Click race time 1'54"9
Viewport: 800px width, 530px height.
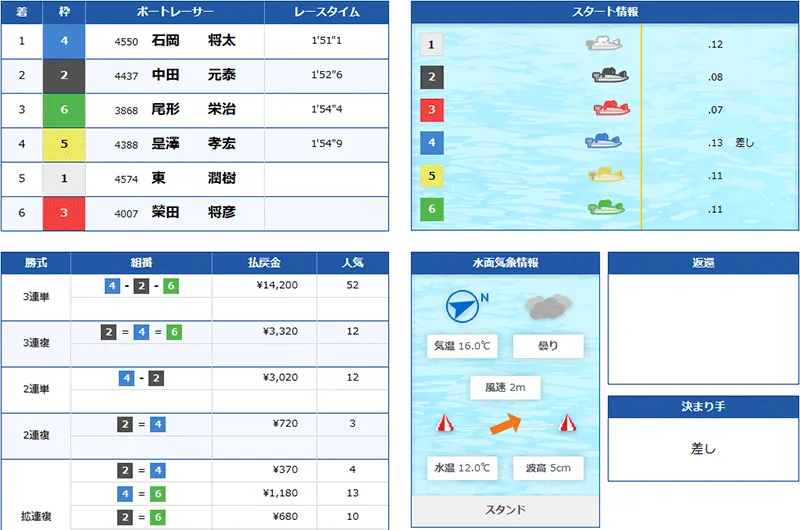[x=327, y=144]
